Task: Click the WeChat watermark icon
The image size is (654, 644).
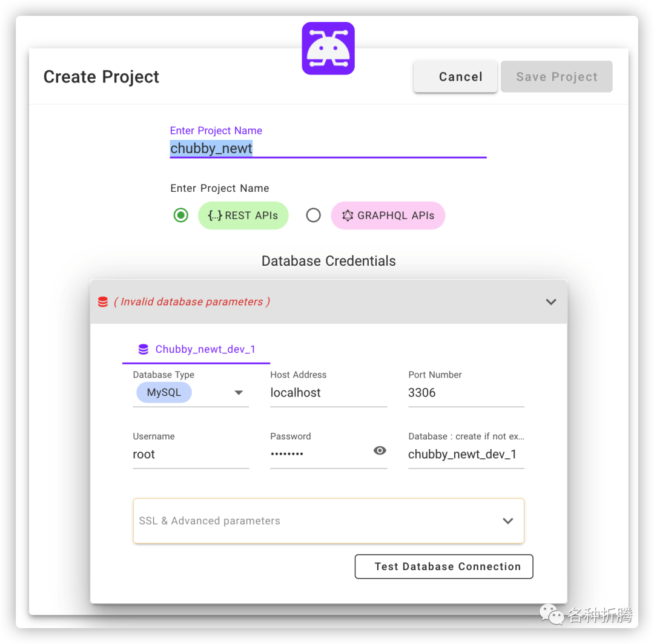Action: [x=552, y=616]
